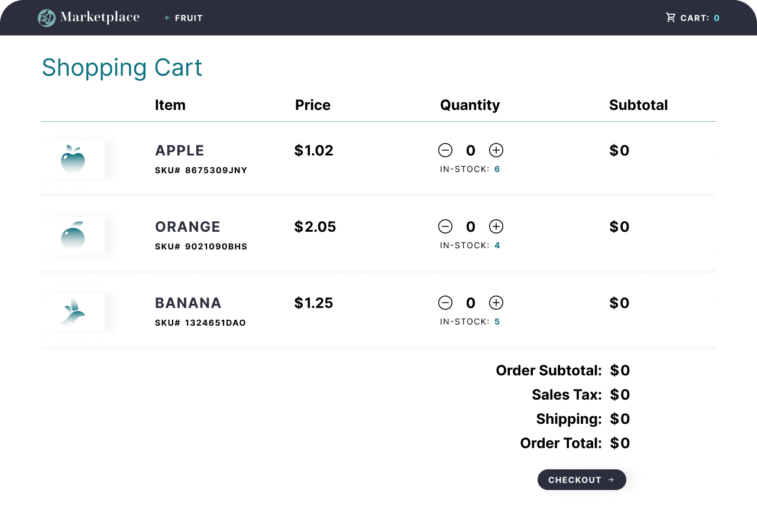Increase Apple quantity with plus button
757x532 pixels.
point(496,150)
